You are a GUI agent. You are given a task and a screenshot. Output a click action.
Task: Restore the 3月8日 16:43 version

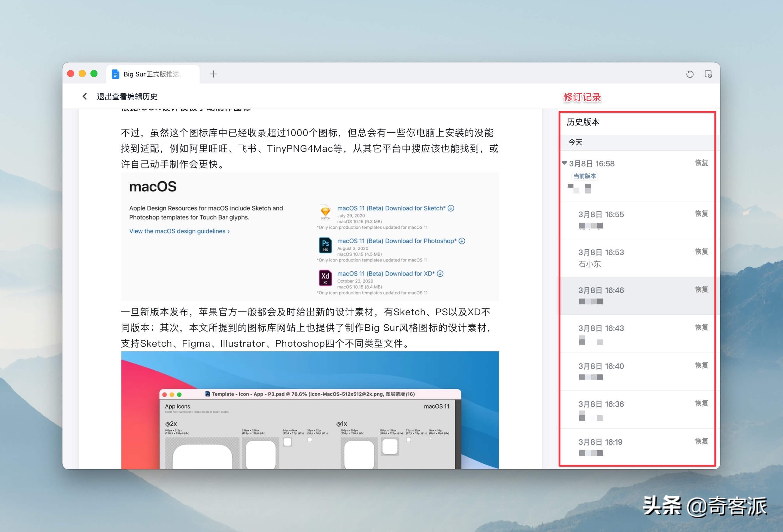[701, 327]
